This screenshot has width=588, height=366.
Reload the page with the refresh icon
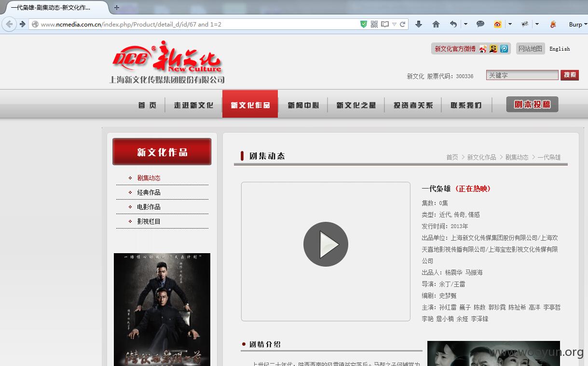pos(402,24)
